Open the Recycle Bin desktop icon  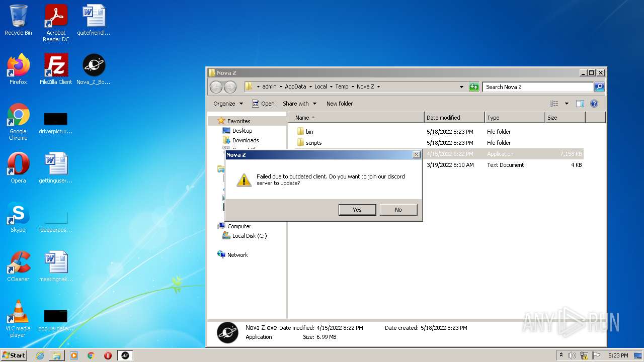coord(18,20)
